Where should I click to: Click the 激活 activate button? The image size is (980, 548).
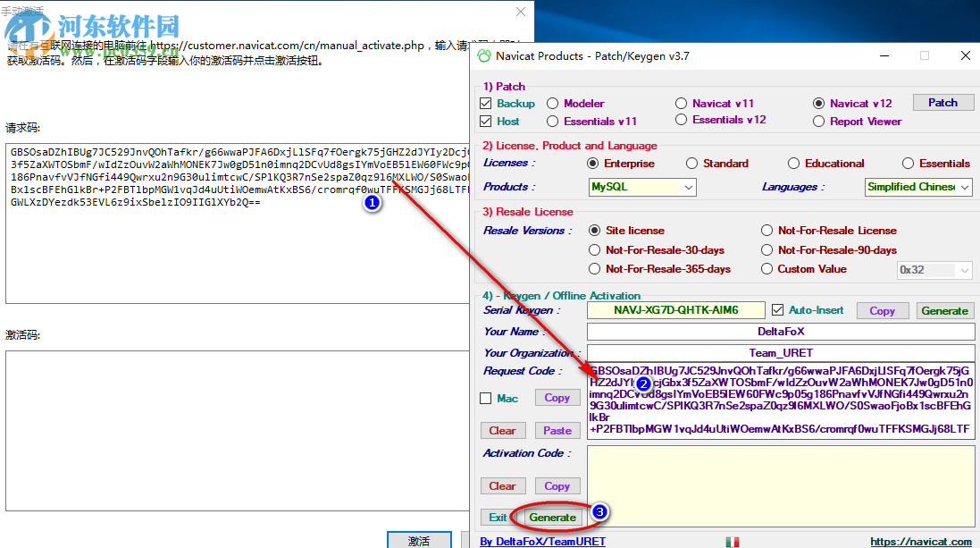[x=419, y=541]
